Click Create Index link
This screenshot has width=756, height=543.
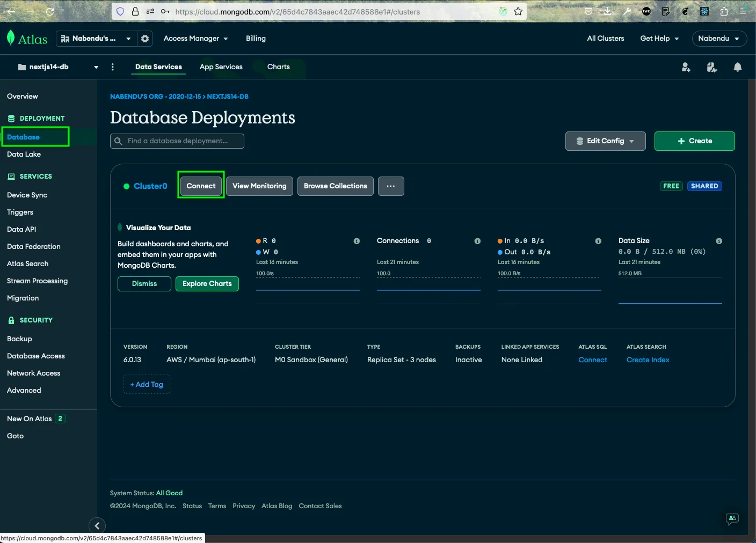tap(648, 360)
